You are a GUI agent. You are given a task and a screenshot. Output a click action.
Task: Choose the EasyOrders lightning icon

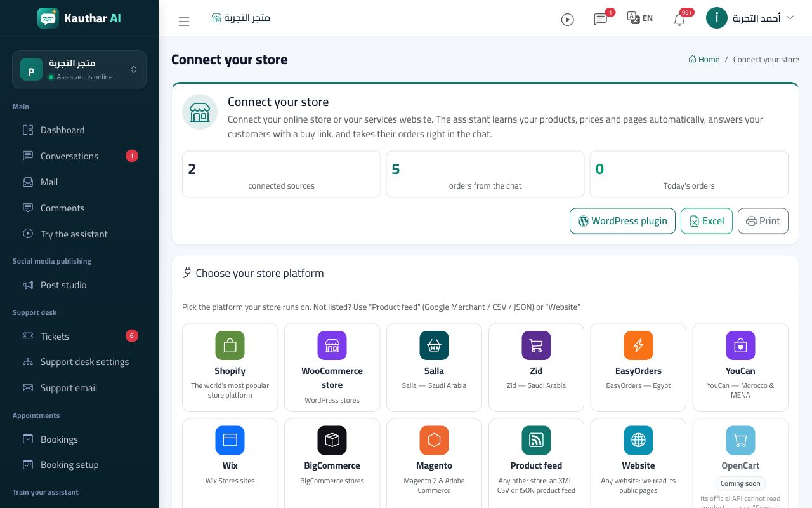point(639,345)
